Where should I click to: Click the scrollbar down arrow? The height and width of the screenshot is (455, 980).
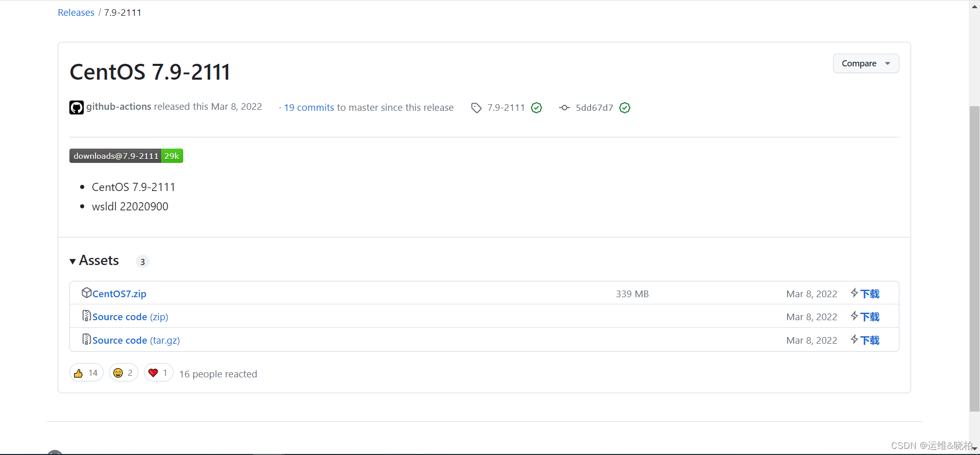974,448
